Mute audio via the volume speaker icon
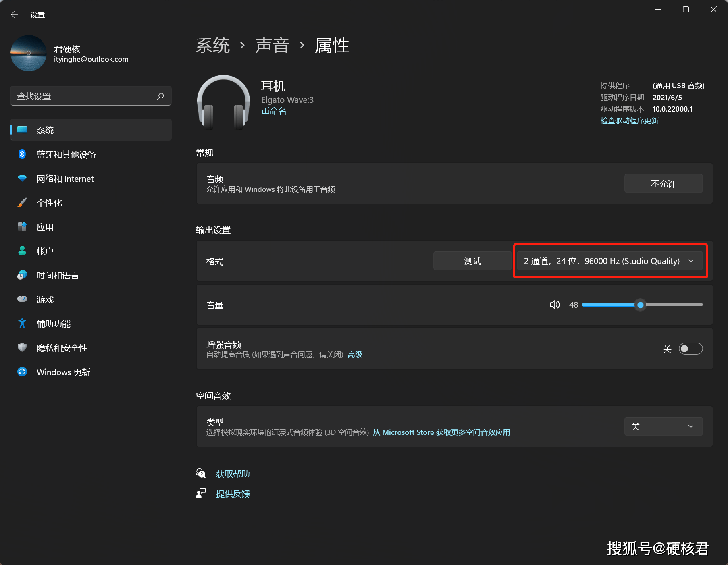Viewport: 728px width, 565px height. coord(555,305)
